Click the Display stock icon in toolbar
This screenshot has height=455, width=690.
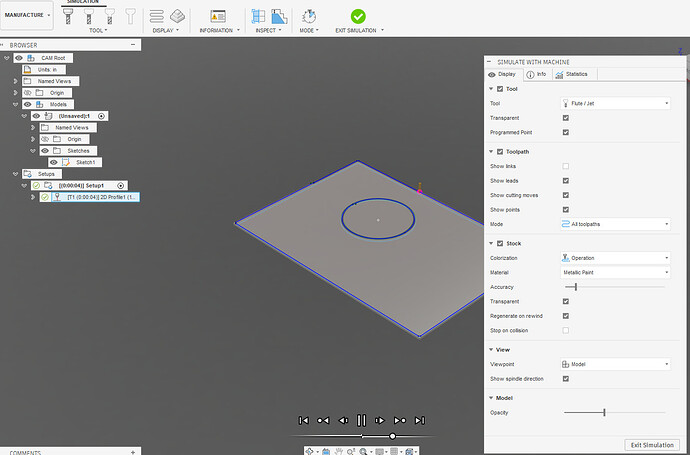177,16
